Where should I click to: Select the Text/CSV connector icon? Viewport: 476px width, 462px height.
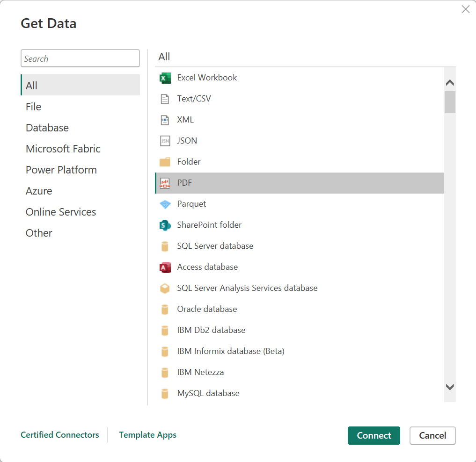(165, 99)
